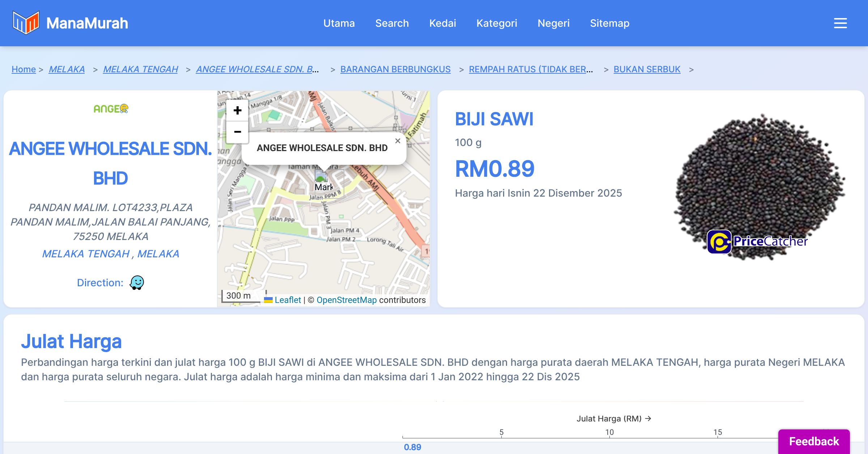The height and width of the screenshot is (454, 868).
Task: Open the Utama menu item
Action: coord(339,23)
